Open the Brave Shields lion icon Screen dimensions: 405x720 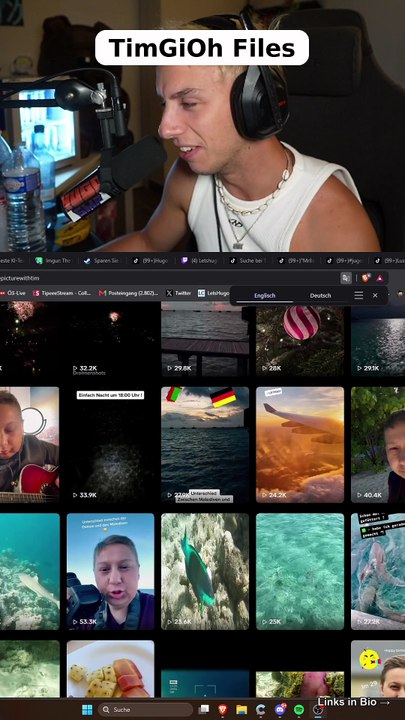pyautogui.click(x=366, y=278)
